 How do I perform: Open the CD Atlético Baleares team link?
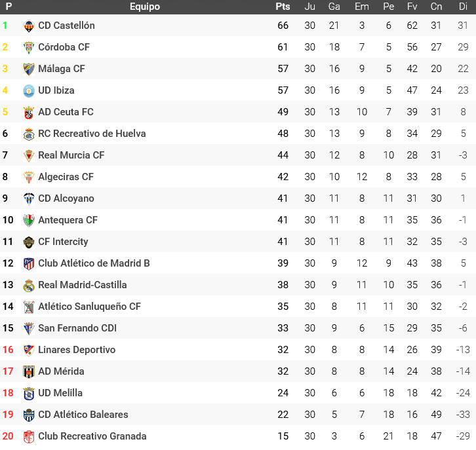83,415
